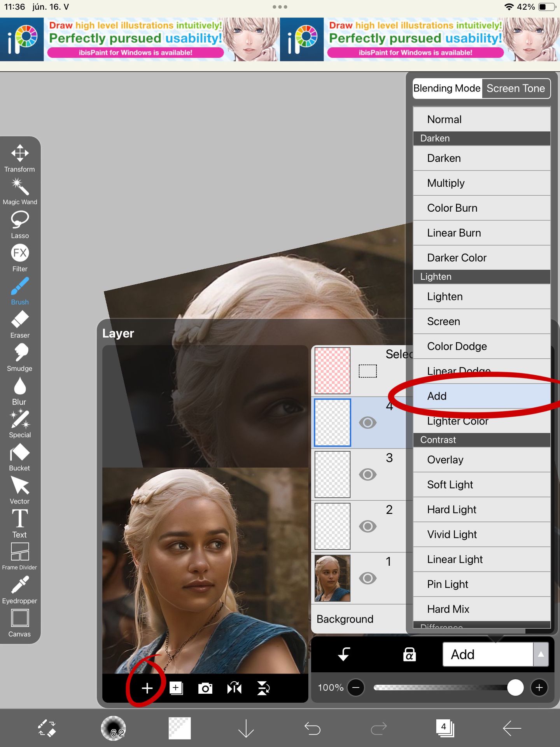Select the Text tool
This screenshot has height=747, width=560.
coord(20,524)
